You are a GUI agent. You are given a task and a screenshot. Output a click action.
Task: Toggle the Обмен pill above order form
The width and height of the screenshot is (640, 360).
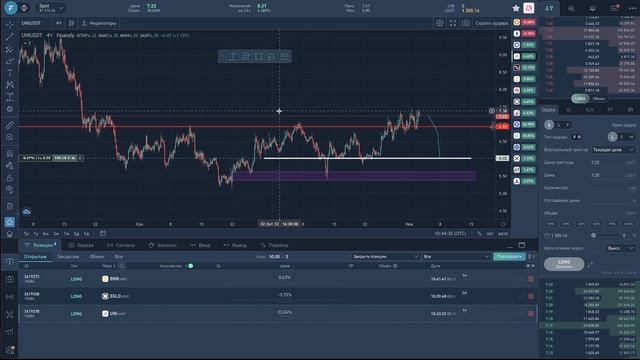598,99
